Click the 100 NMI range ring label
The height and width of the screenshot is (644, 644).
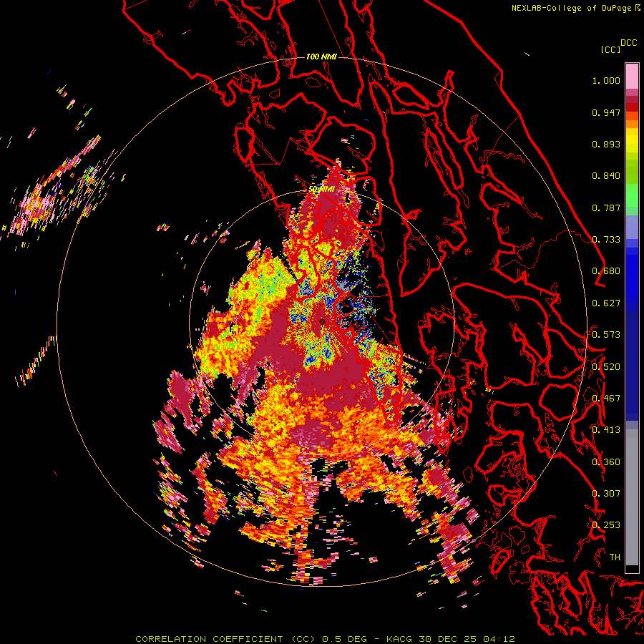click(321, 57)
